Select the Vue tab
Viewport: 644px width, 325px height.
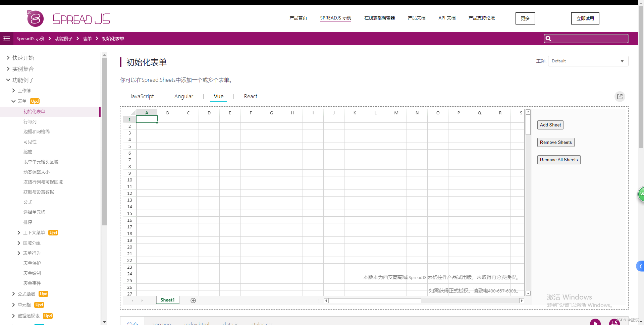tap(219, 97)
